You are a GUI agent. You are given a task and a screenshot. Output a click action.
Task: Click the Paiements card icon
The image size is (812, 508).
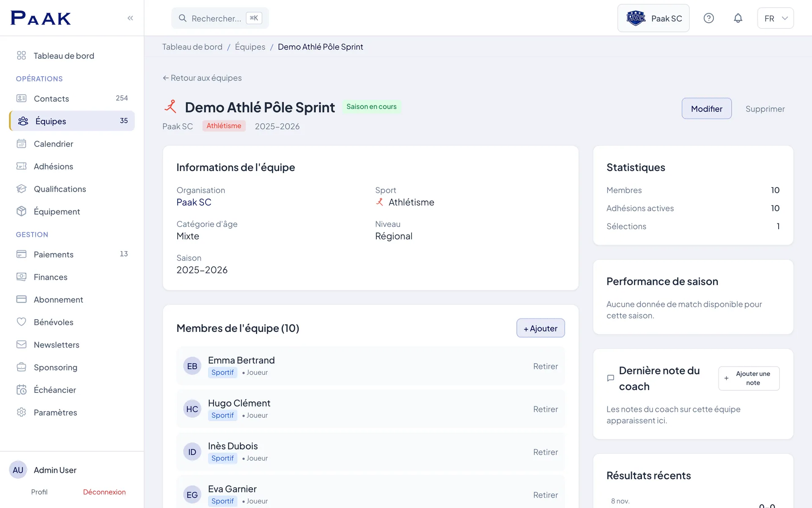21,254
